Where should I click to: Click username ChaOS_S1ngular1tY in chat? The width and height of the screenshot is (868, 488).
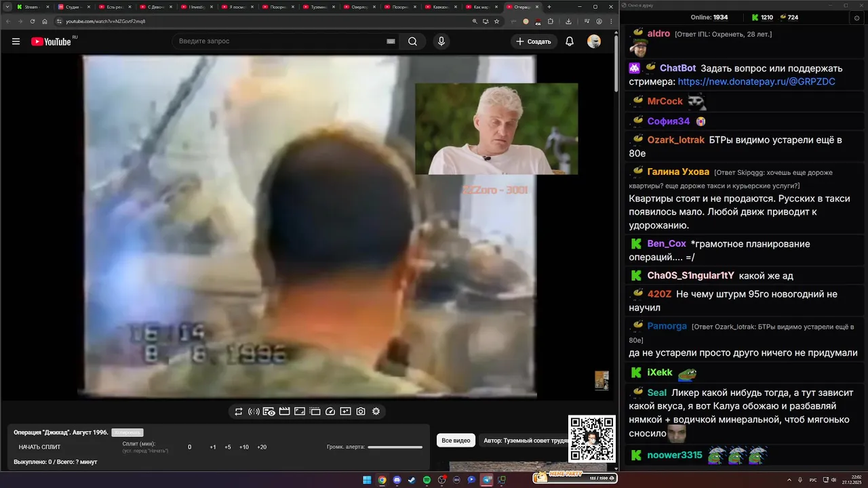coord(691,275)
